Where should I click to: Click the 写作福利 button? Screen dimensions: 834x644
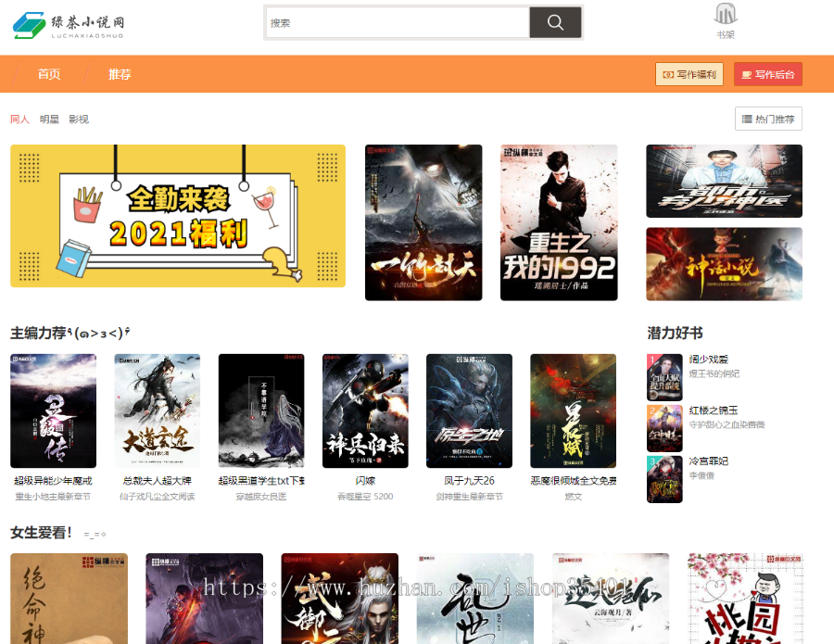(x=689, y=74)
